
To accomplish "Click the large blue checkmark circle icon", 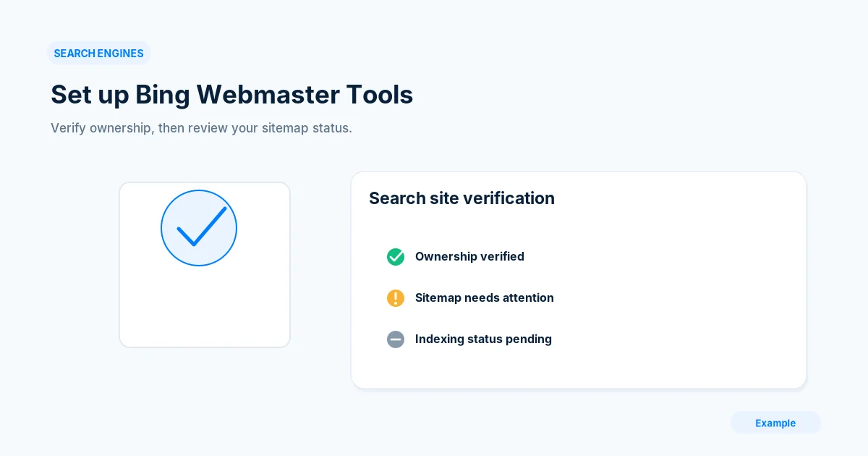I will [199, 228].
